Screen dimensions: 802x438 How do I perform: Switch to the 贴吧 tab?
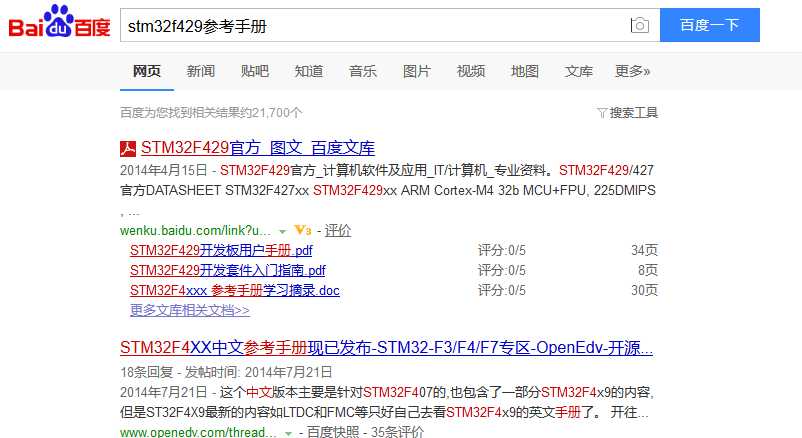click(255, 71)
